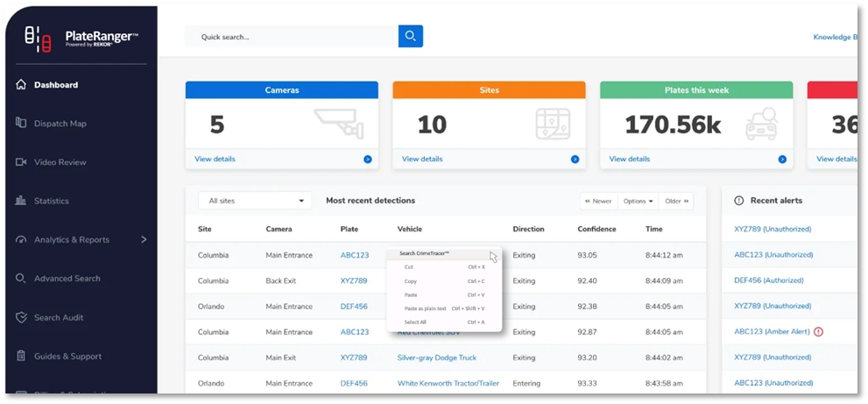Choose Select All from context menu
Viewport: 868px width, 404px height.
click(415, 322)
